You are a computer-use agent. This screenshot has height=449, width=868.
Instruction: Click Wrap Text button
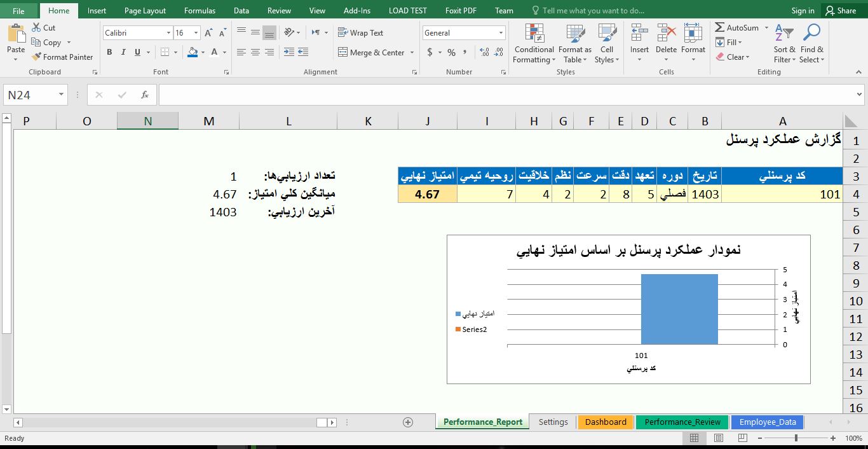pos(360,32)
